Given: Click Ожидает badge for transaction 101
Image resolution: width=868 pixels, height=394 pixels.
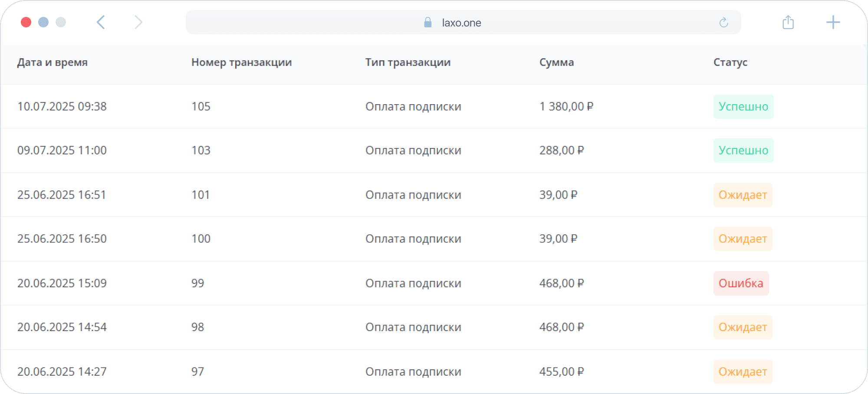Looking at the screenshot, I should click(x=743, y=195).
